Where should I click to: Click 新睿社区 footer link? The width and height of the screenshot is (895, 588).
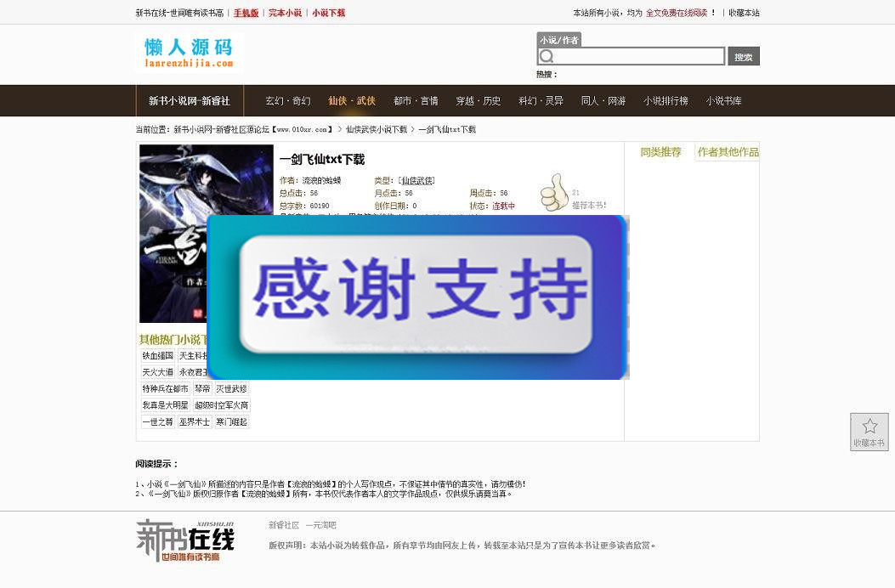pos(284,524)
